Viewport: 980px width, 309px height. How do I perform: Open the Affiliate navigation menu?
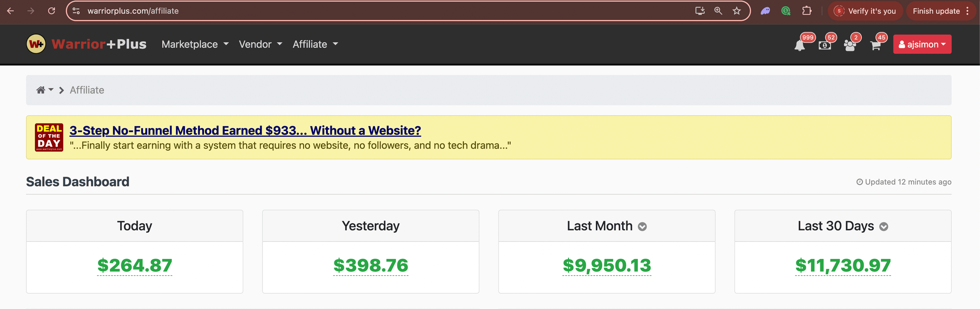[315, 44]
